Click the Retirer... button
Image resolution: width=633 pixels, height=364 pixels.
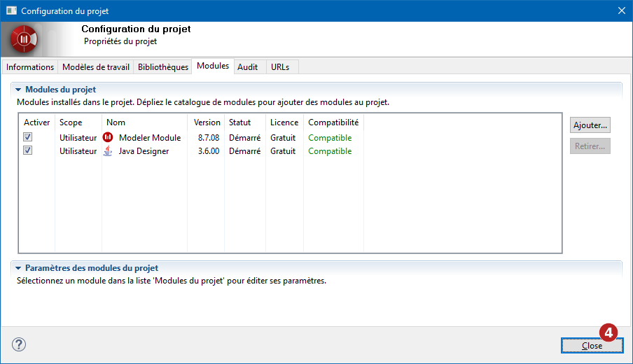590,146
